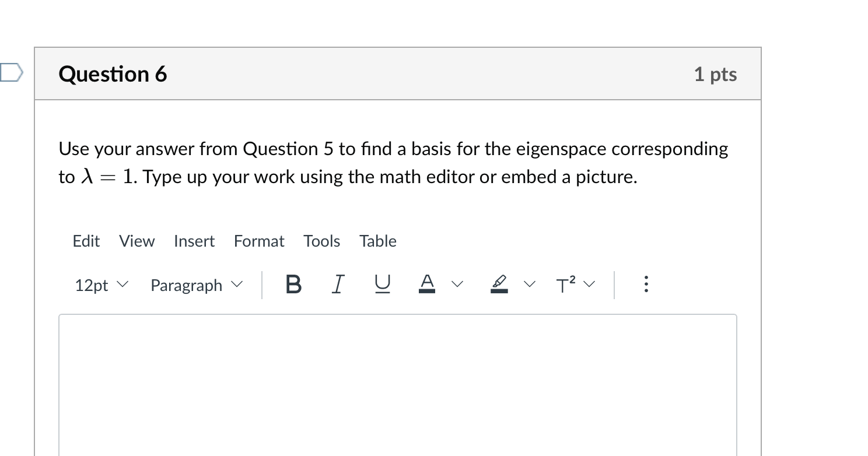Viewport: 868px width, 456px height.
Task: Open the More options kebab menu
Action: (x=646, y=285)
